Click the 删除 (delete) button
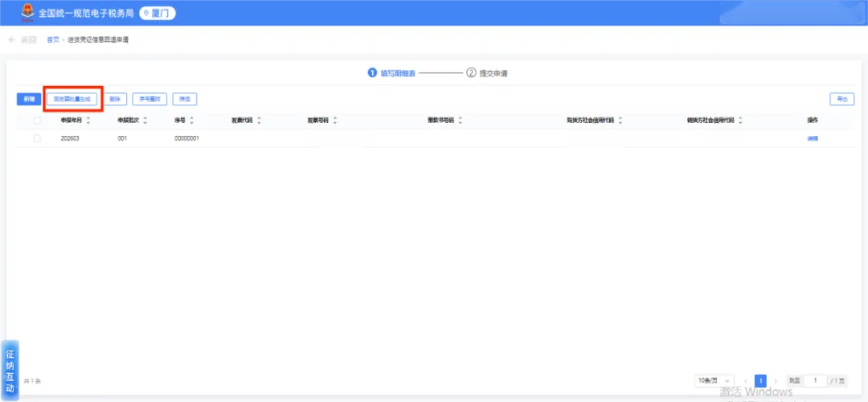The image size is (868, 402). click(115, 99)
